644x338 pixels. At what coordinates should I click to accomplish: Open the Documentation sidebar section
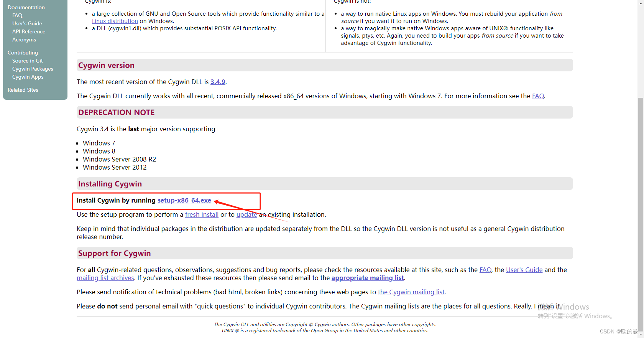click(26, 7)
